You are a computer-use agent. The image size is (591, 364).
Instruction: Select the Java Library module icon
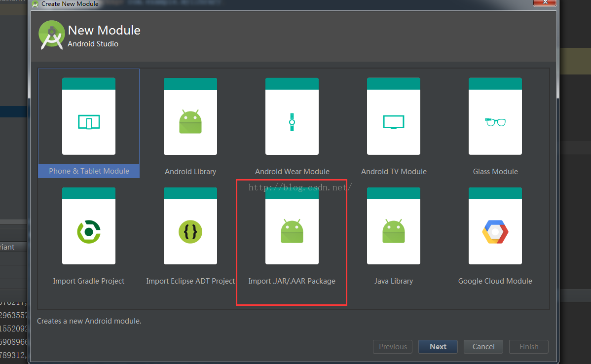[x=394, y=226]
